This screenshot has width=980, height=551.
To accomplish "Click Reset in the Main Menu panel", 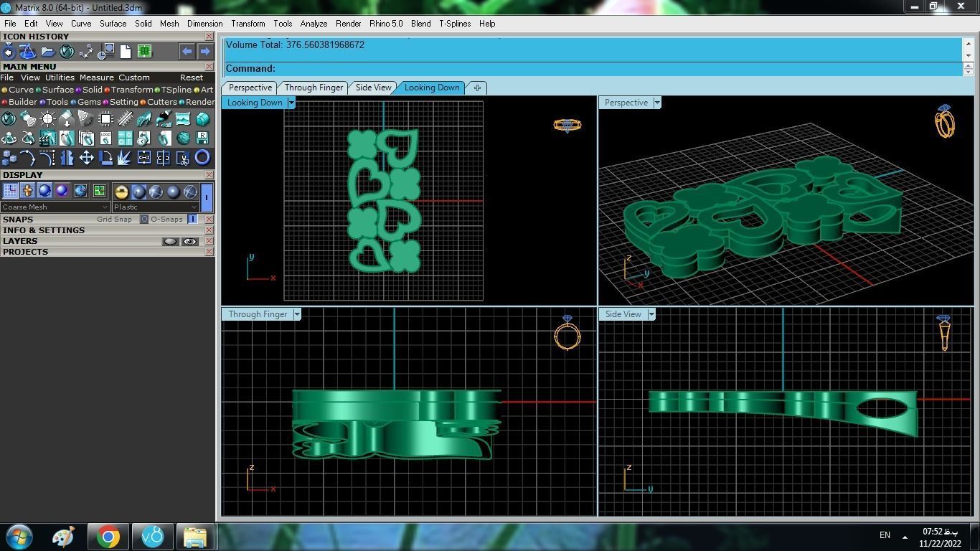I will click(x=192, y=77).
